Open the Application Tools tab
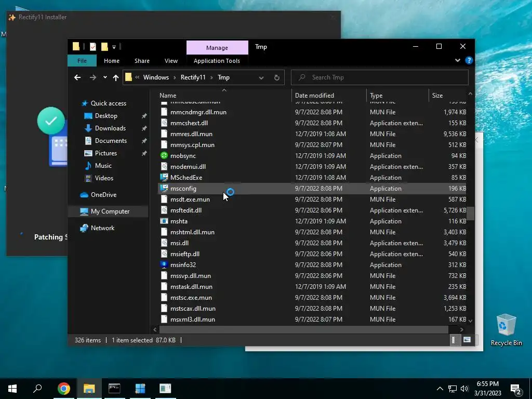 click(x=217, y=61)
